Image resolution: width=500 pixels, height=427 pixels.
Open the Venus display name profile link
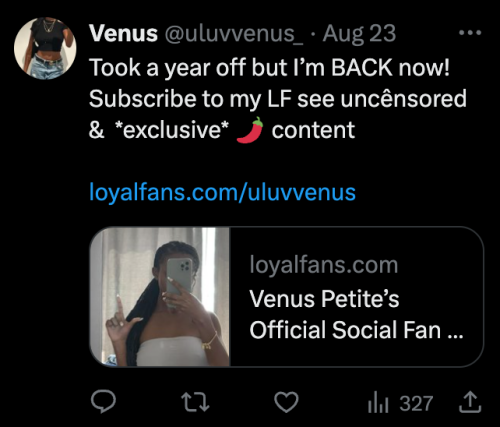pos(123,34)
